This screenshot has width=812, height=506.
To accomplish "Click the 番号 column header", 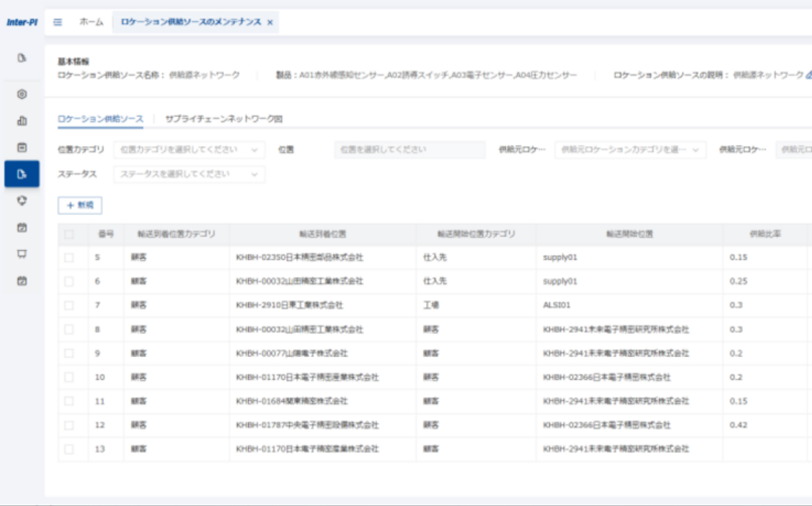I will tap(106, 234).
